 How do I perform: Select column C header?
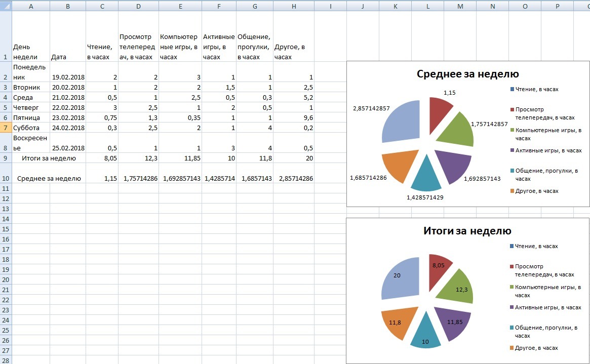tap(103, 6)
